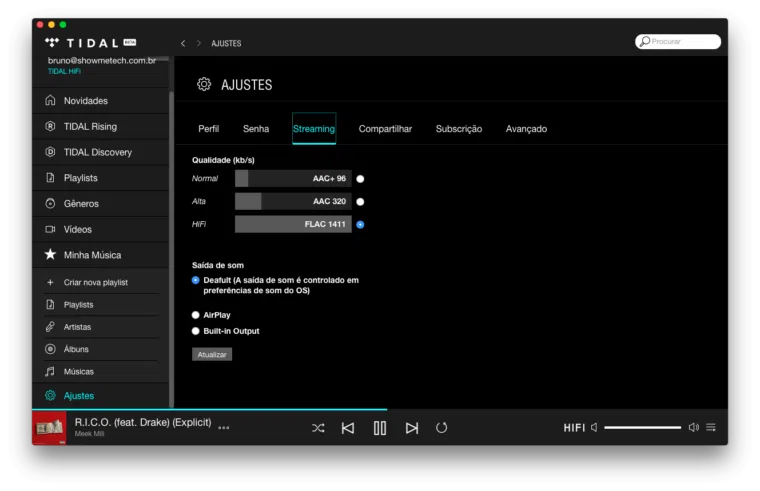
Task: Click AJUSTES breadcrumb in top bar
Action: (226, 43)
